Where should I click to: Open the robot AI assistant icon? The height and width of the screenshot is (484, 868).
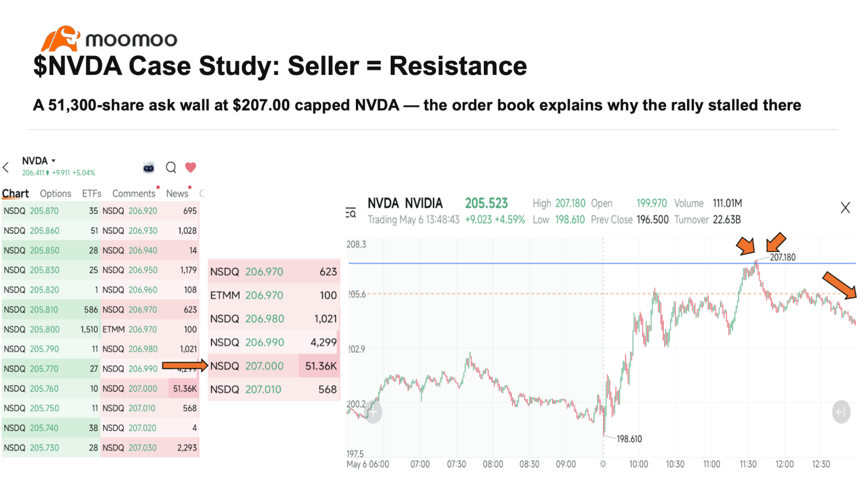pyautogui.click(x=149, y=167)
